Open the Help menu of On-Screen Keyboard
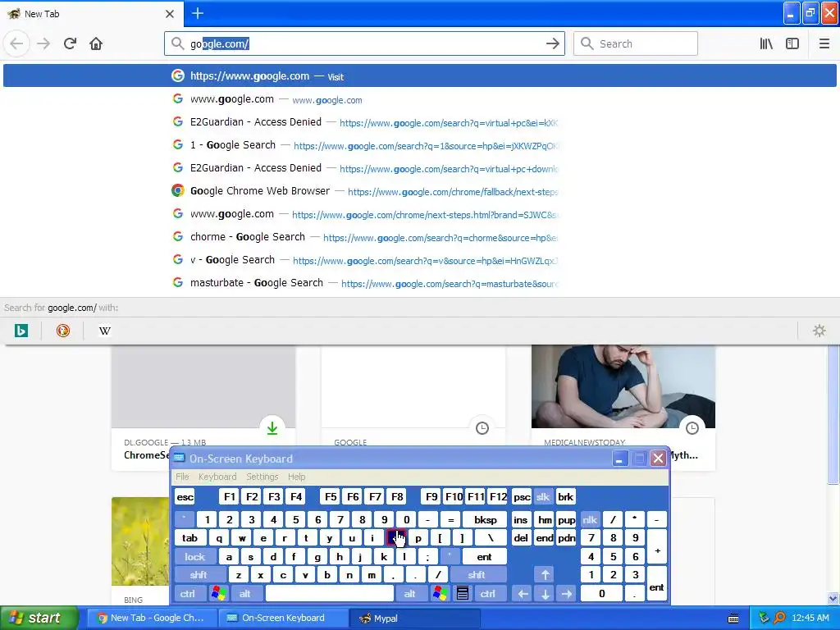This screenshot has height=630, width=840. [x=296, y=477]
